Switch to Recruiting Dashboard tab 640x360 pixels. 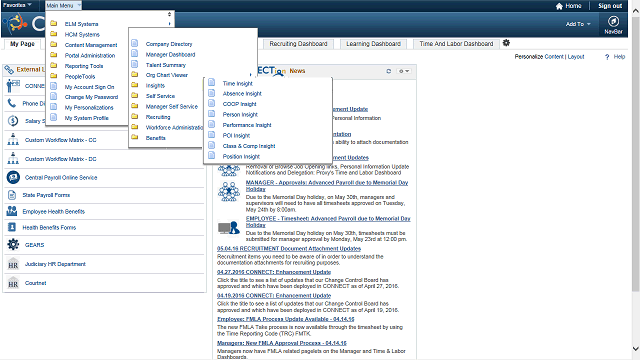pos(298,44)
